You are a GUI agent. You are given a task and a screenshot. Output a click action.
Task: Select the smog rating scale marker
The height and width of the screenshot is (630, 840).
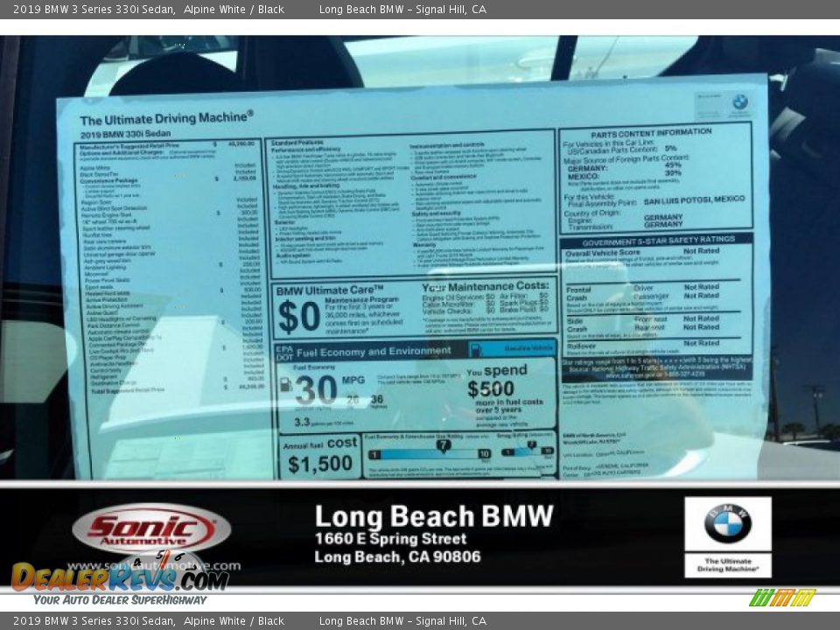(x=531, y=445)
